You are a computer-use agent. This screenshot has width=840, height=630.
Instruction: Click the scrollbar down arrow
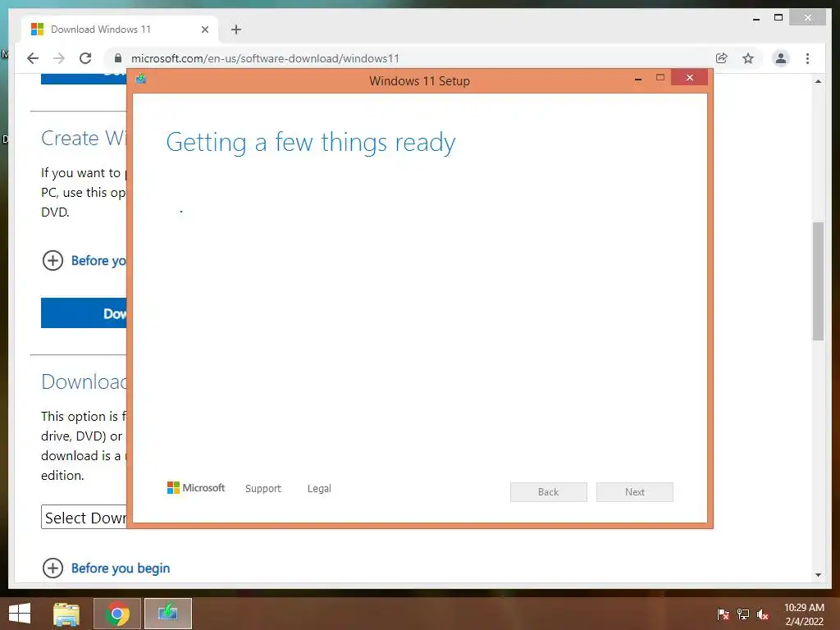tap(818, 575)
